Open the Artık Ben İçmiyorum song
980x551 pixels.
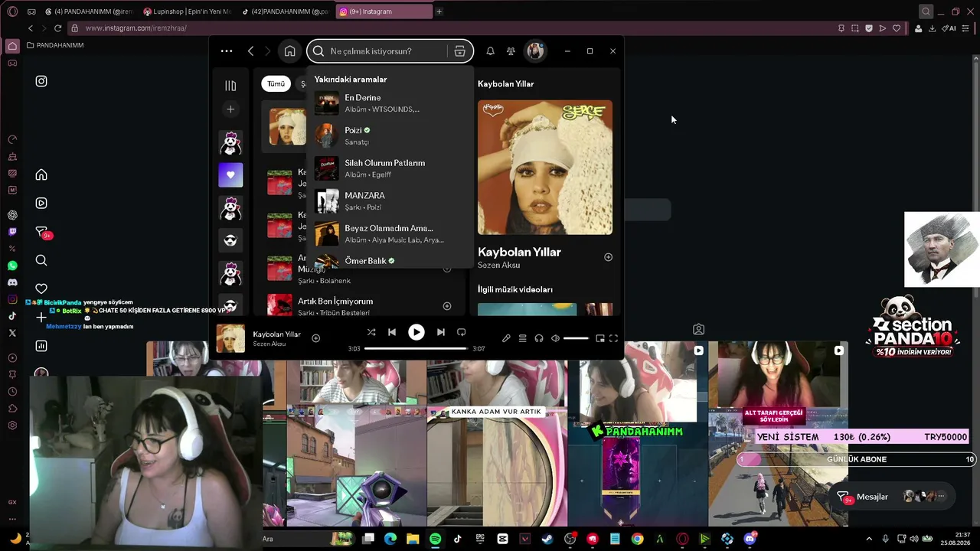[335, 302]
